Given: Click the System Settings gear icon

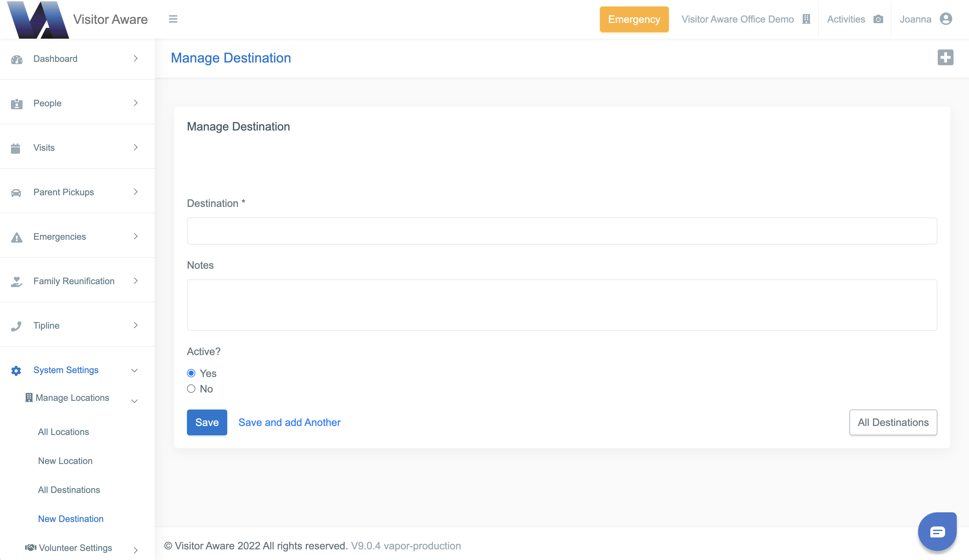Looking at the screenshot, I should tap(16, 371).
